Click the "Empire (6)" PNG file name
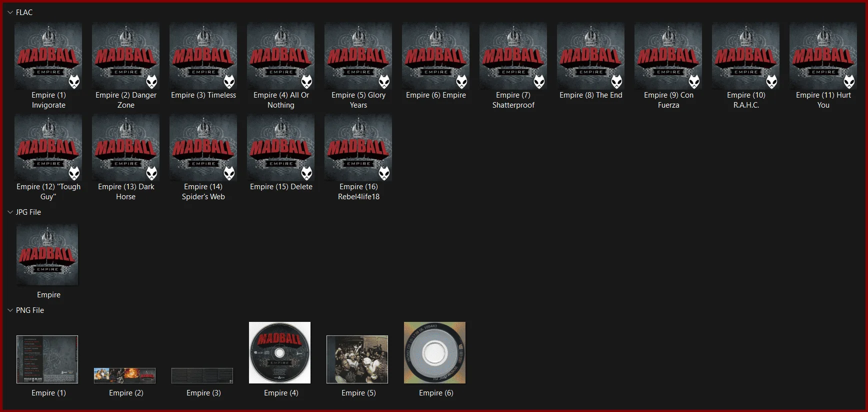 point(436,393)
